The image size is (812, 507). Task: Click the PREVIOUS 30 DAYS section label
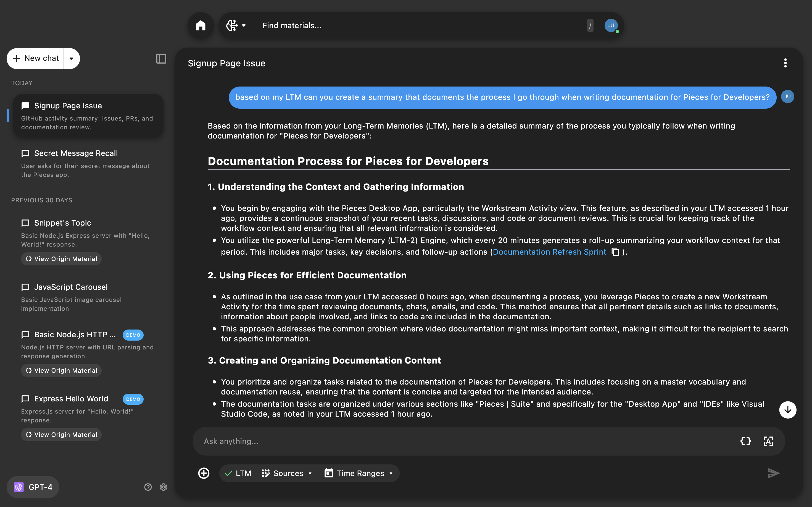point(41,200)
